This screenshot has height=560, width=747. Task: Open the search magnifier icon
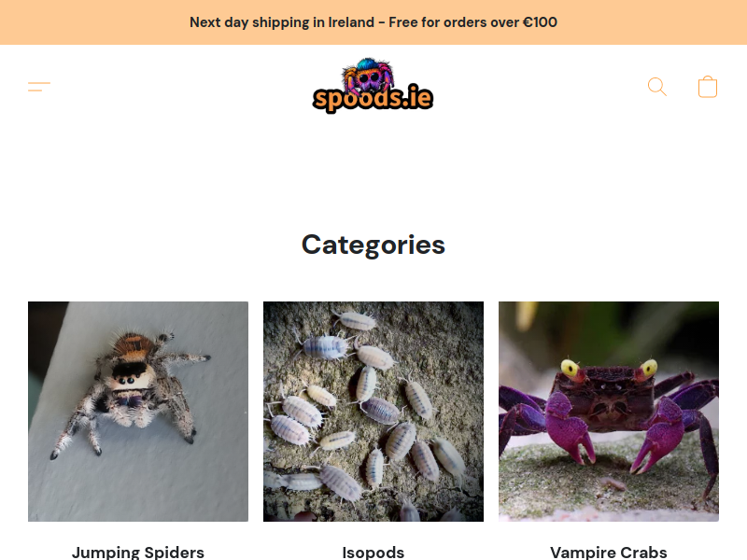point(657,87)
